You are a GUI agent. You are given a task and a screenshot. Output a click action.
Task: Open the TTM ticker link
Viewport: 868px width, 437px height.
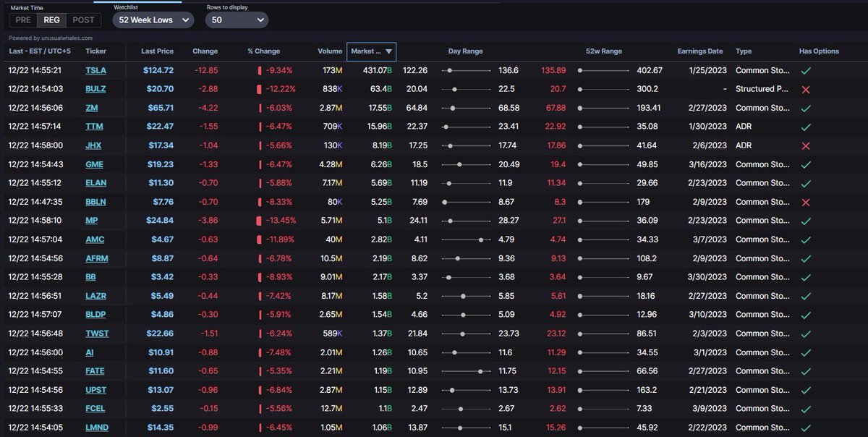94,127
